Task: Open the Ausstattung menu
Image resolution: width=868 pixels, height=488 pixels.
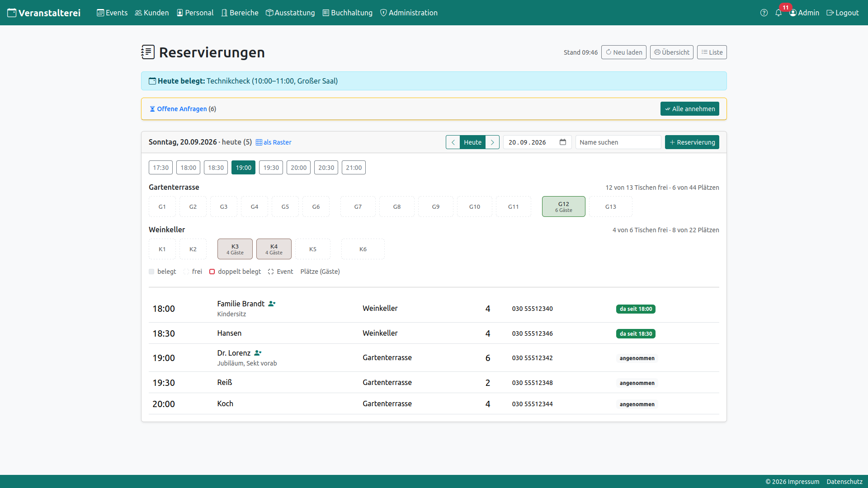Action: click(290, 13)
